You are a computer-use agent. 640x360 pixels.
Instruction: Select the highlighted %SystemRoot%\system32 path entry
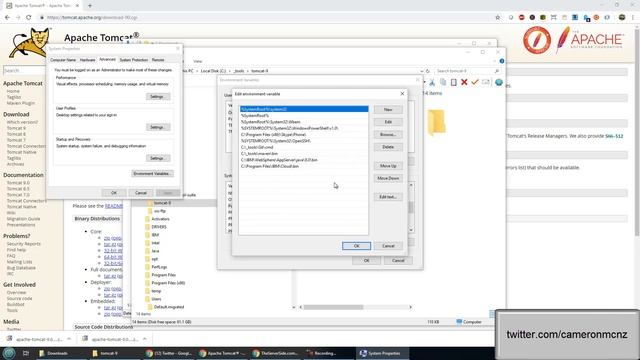coord(304,109)
